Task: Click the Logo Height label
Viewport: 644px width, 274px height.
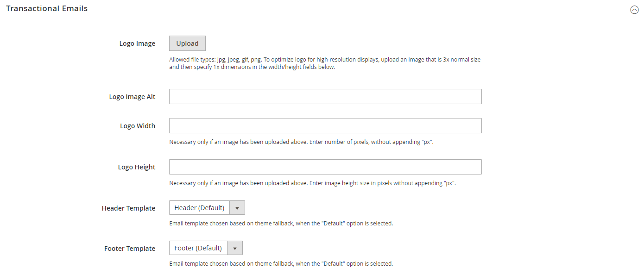Action: coord(137,167)
